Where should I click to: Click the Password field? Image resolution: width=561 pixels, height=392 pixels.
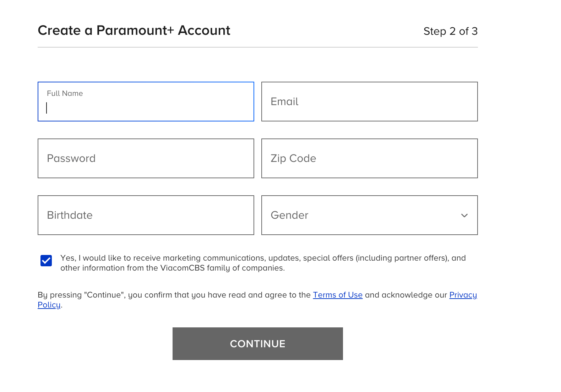pos(146,158)
